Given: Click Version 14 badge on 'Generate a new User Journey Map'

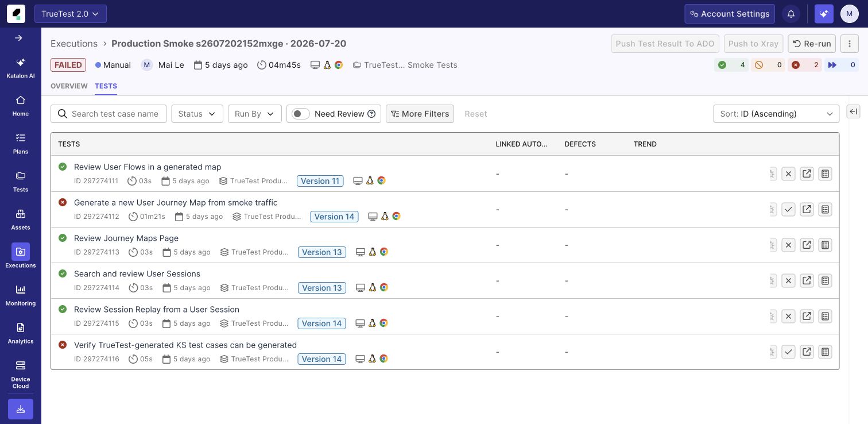Looking at the screenshot, I should click(334, 217).
